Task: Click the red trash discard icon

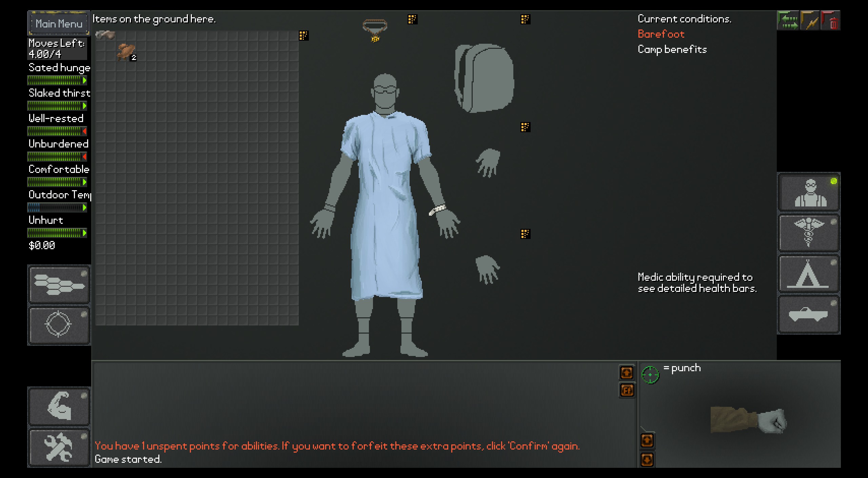Action: 831,20
